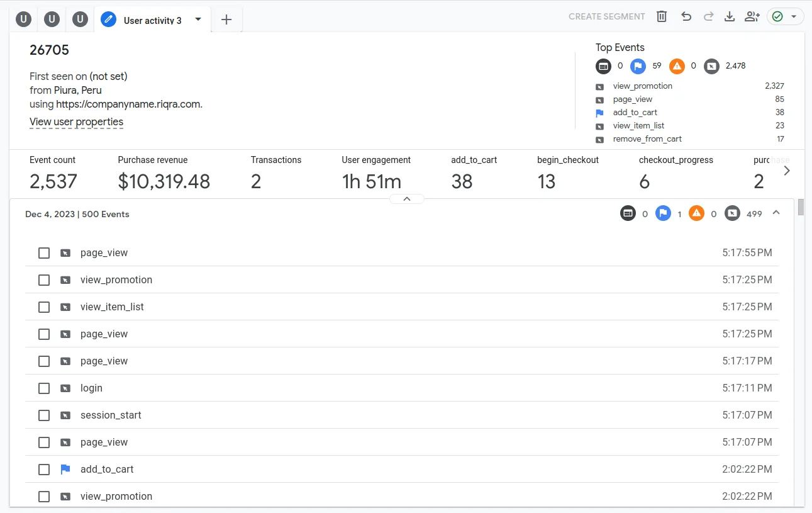Switch to the third U tab

79,20
